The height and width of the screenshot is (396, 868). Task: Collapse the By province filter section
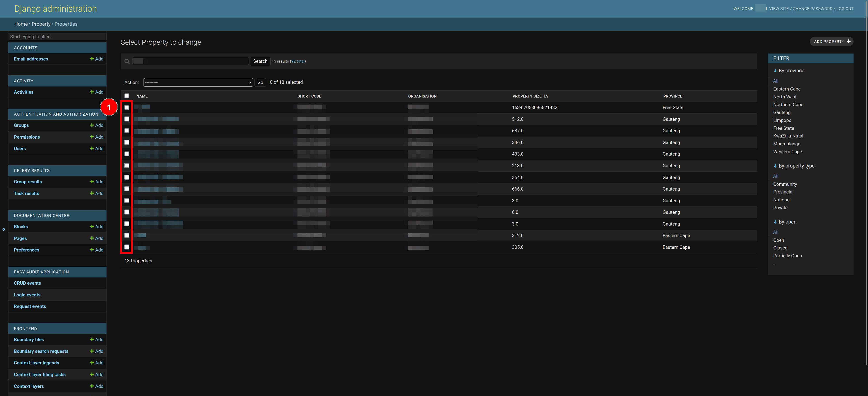coord(788,71)
